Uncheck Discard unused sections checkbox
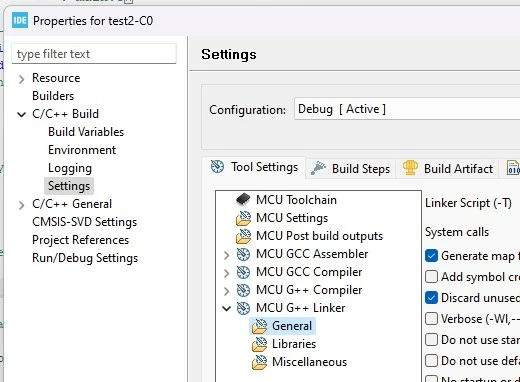The width and height of the screenshot is (520, 382). (x=431, y=298)
